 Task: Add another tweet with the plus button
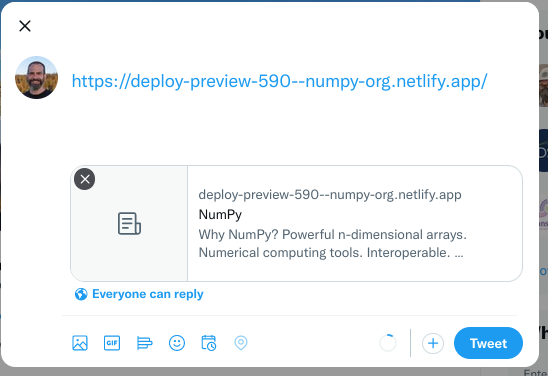(x=433, y=343)
